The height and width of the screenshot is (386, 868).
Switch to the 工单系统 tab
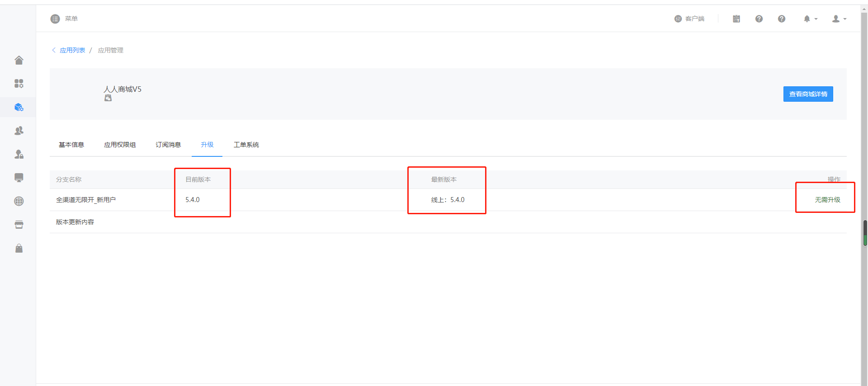[246, 145]
